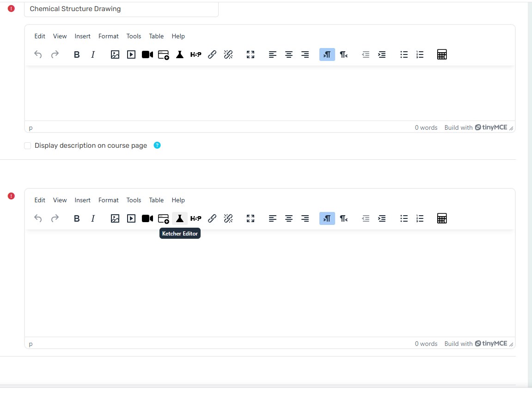Click Undo in the upper editor toolbar
This screenshot has height=393, width=532.
38,54
